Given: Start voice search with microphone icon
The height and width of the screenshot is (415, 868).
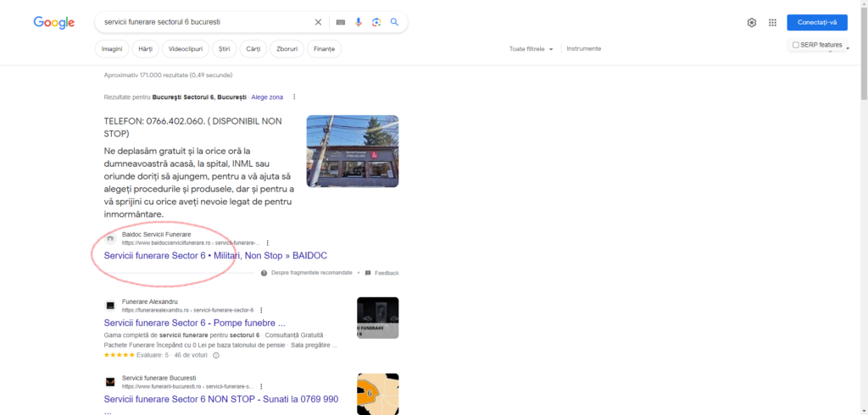Looking at the screenshot, I should [x=359, y=22].
